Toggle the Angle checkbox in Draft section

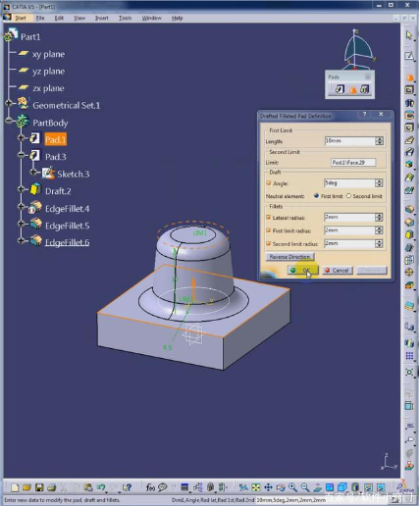(269, 183)
